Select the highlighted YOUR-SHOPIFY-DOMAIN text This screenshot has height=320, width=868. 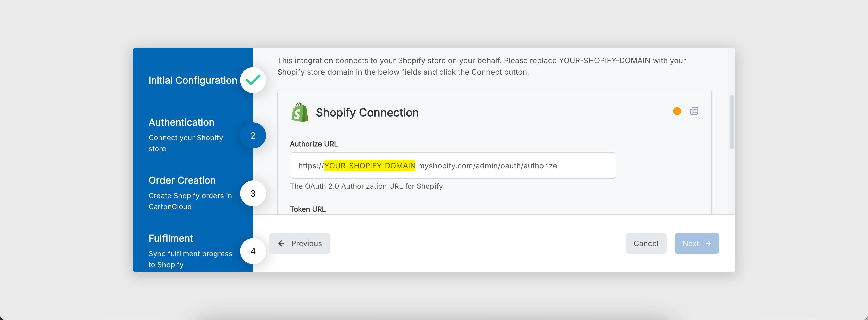[x=370, y=165]
